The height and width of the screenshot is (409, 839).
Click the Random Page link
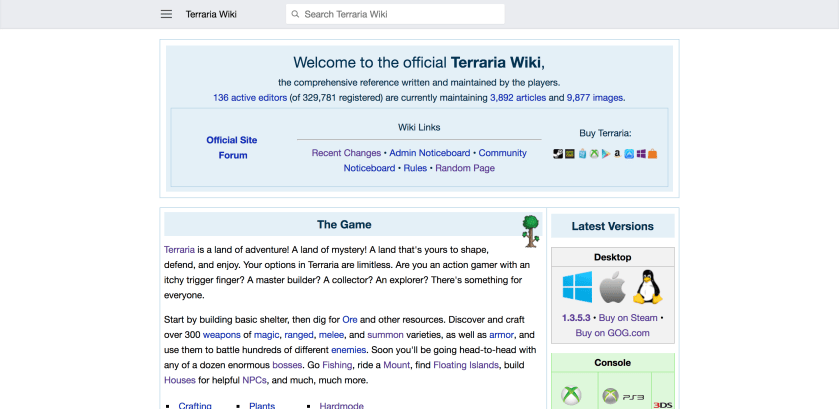tap(464, 168)
